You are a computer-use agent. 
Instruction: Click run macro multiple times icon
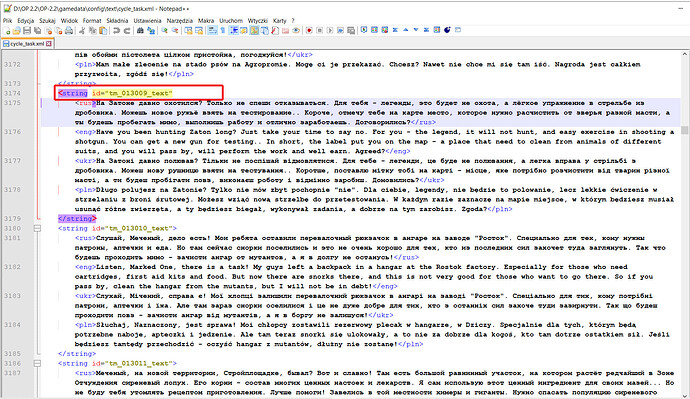point(341,30)
